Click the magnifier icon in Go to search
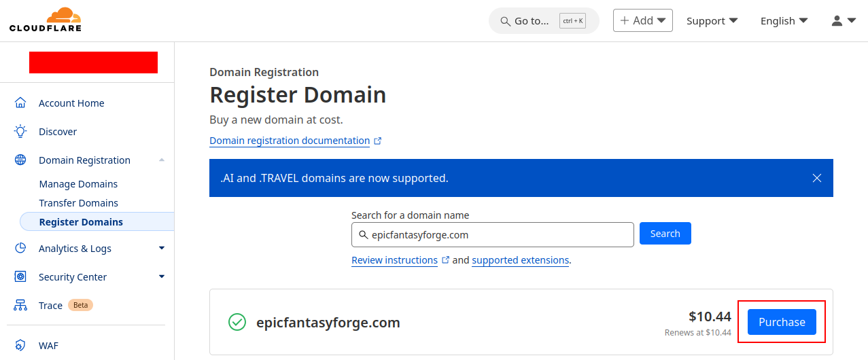 (505, 21)
